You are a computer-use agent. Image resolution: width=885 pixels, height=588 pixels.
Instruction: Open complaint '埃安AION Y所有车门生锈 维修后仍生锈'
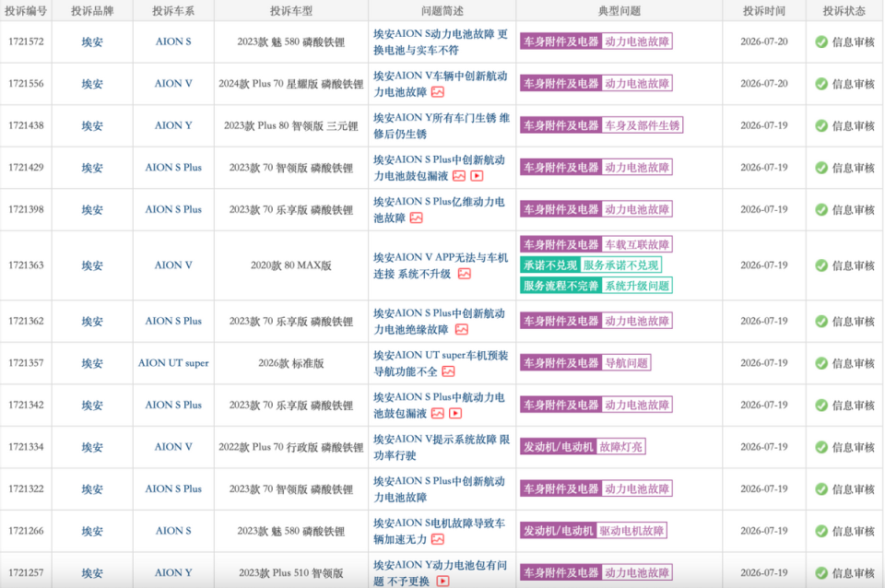pyautogui.click(x=442, y=126)
